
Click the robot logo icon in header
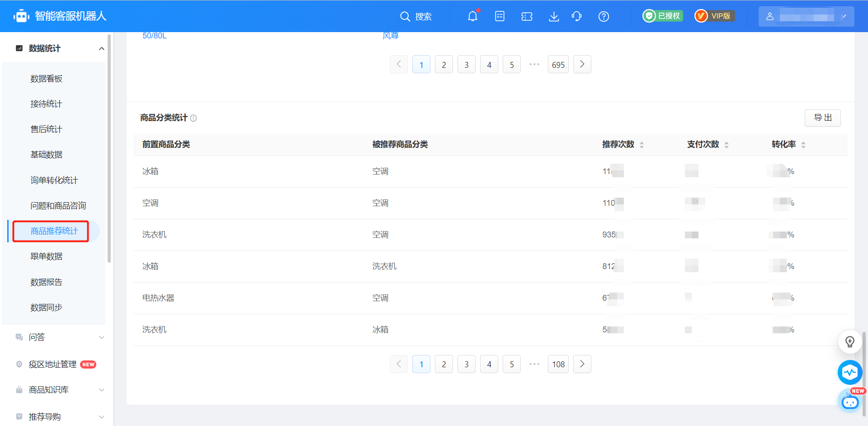pos(21,16)
